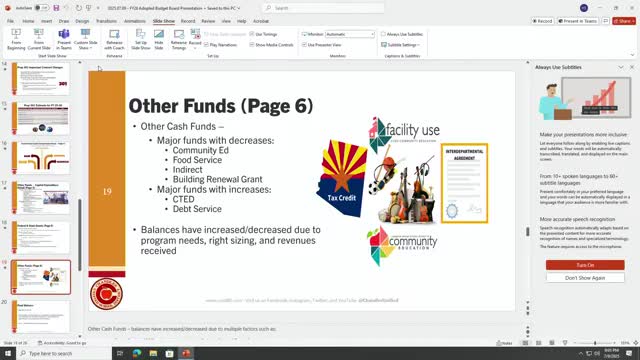
Task: Expand the Subtitle Settings dropdown
Action: click(400, 45)
